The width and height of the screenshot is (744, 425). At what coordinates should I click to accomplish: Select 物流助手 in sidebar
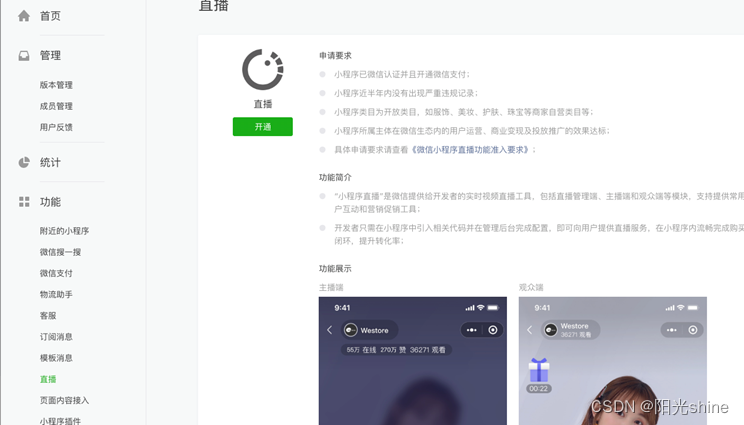56,295
